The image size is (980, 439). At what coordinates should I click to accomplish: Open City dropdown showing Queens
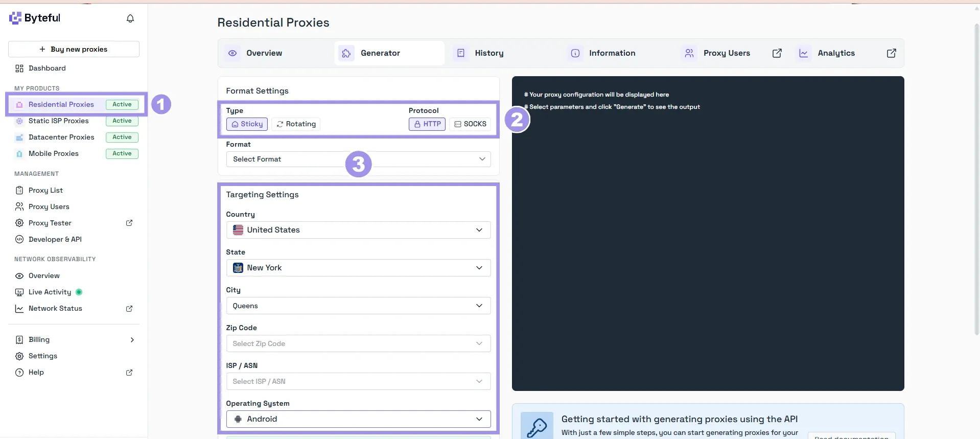pos(358,306)
